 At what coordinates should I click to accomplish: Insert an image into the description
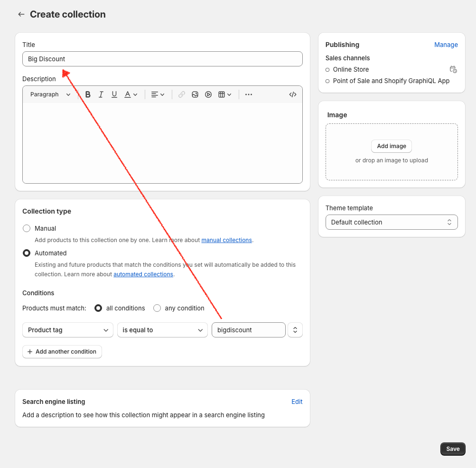pyautogui.click(x=195, y=94)
